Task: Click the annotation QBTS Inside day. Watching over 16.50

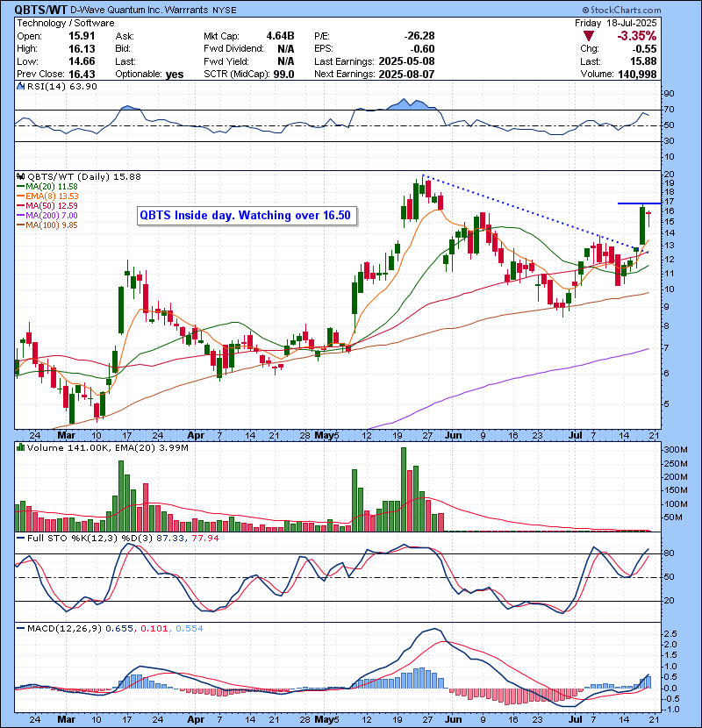Action: coord(247,216)
